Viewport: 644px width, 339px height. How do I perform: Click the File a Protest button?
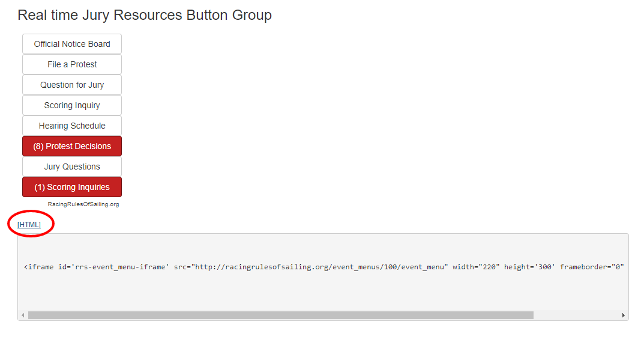click(x=72, y=64)
